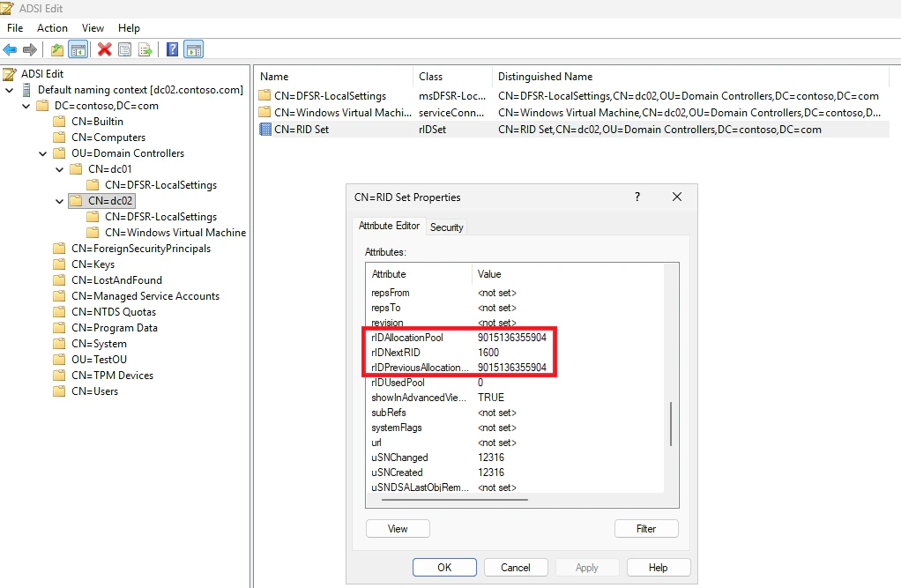Select the showInAdvancedVie... attribute row

(515, 398)
